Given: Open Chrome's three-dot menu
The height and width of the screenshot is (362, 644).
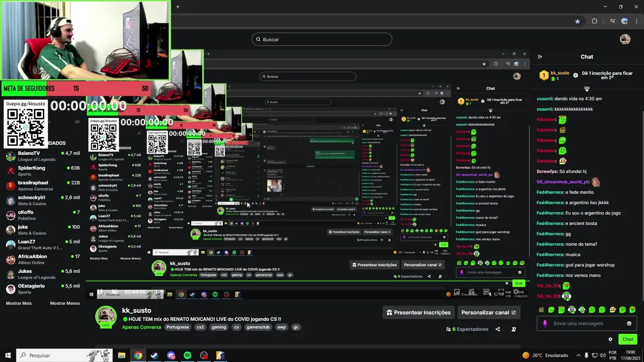Looking at the screenshot, I should tap(637, 21).
